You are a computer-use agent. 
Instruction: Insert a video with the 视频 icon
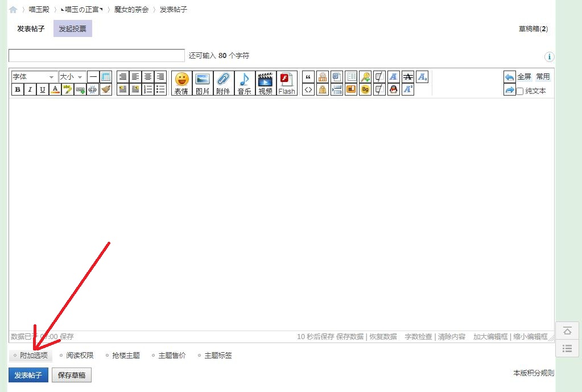265,82
